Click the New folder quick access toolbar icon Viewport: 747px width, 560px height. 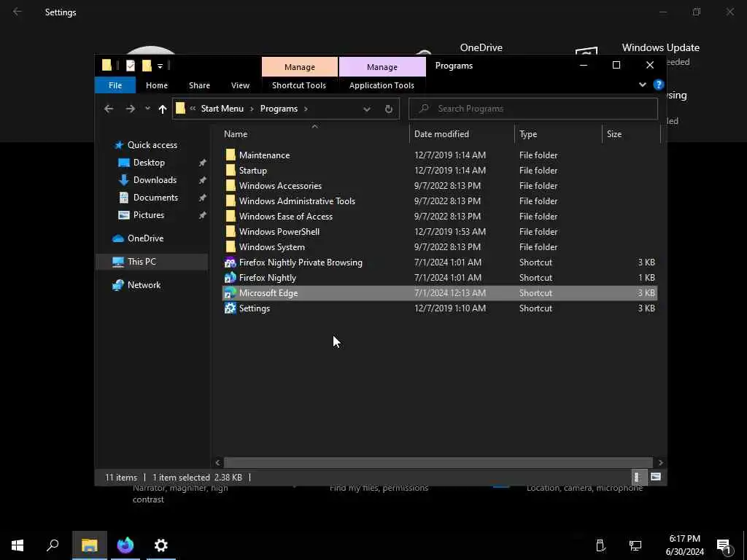[147, 66]
